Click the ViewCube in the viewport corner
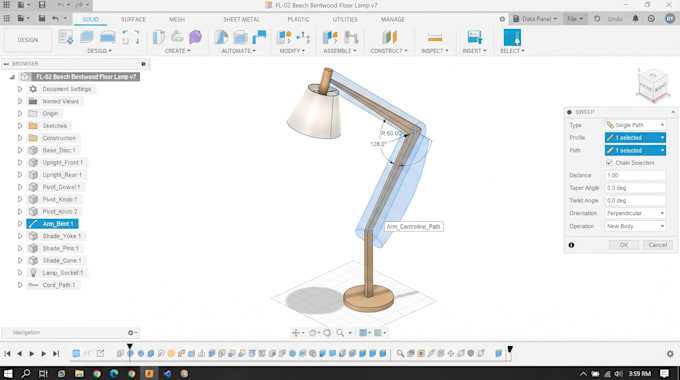The width and height of the screenshot is (680, 380). tap(653, 84)
